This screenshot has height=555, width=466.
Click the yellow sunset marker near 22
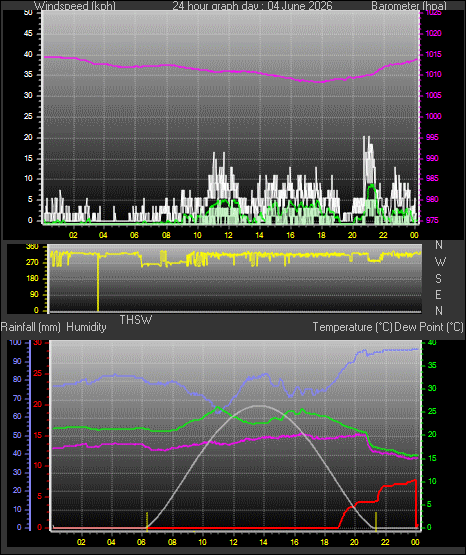click(x=376, y=521)
